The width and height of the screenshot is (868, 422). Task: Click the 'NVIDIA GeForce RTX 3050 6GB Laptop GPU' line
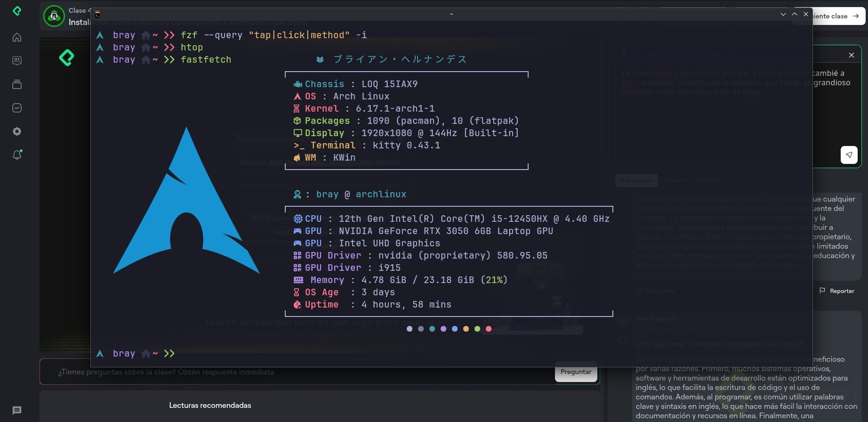pyautogui.click(x=446, y=231)
